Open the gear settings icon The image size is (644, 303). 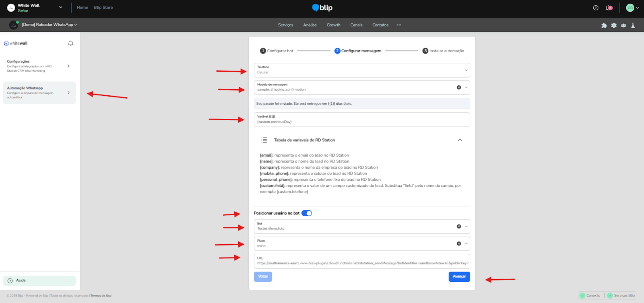pyautogui.click(x=614, y=25)
